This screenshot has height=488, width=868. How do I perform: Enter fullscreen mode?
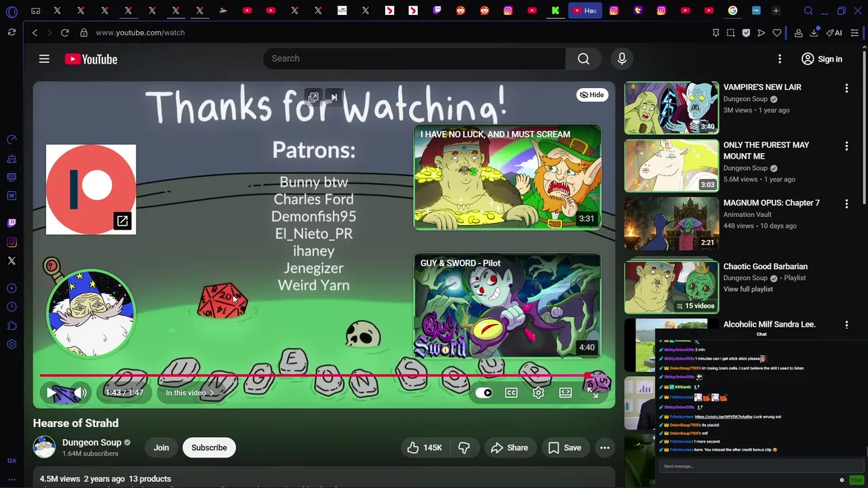pos(593,392)
